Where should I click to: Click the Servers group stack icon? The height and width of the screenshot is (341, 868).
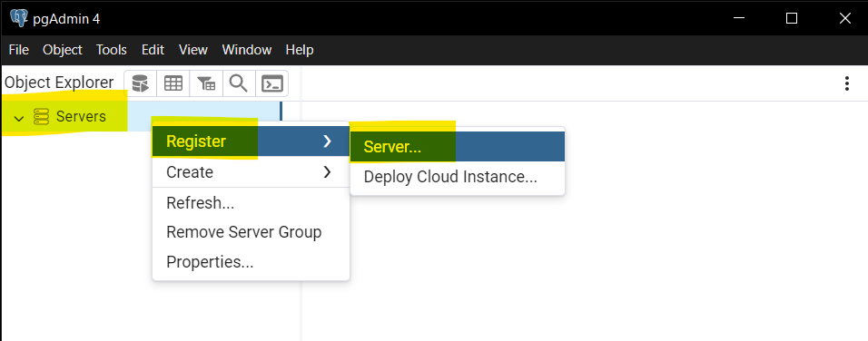(x=42, y=117)
